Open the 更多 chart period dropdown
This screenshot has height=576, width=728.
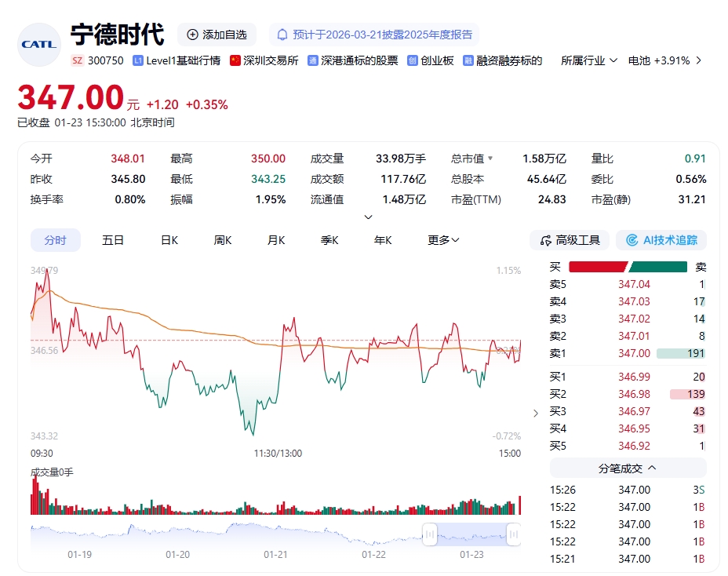tap(443, 240)
